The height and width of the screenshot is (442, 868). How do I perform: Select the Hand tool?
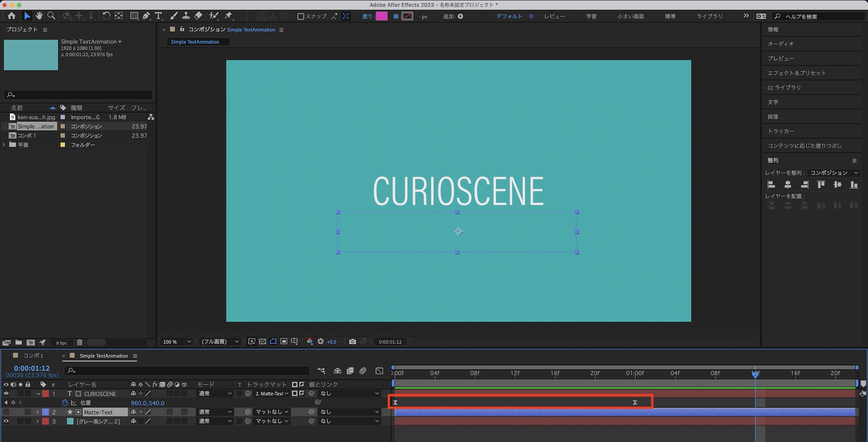pos(39,16)
